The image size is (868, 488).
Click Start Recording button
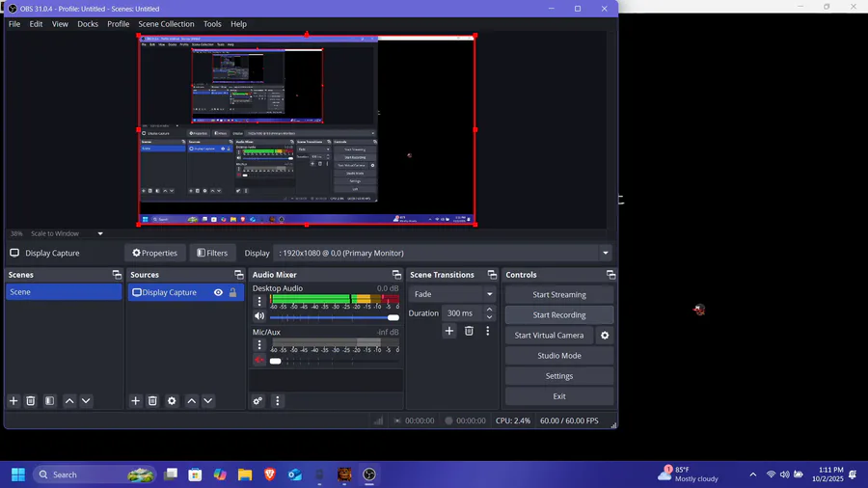[x=559, y=314]
